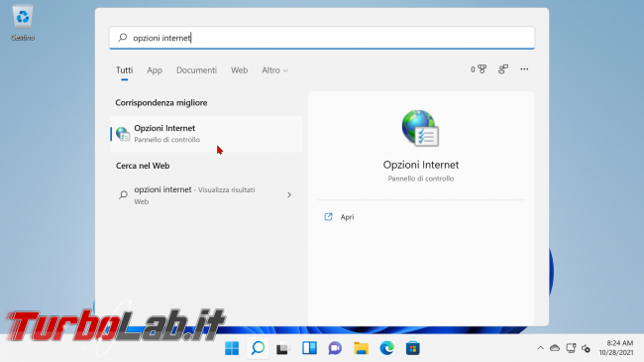Open Opzioni Internet best match result
The image size is (644, 362).
[x=207, y=134]
